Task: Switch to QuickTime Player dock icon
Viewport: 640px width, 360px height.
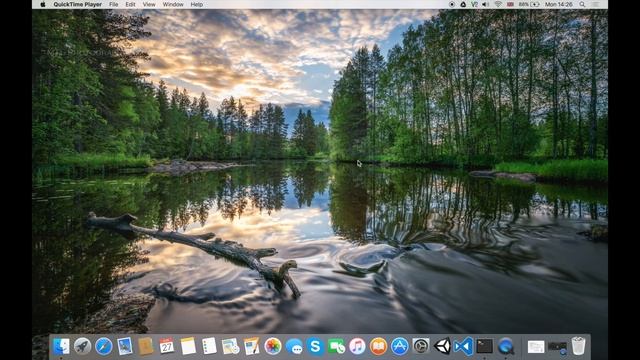Action: click(506, 347)
